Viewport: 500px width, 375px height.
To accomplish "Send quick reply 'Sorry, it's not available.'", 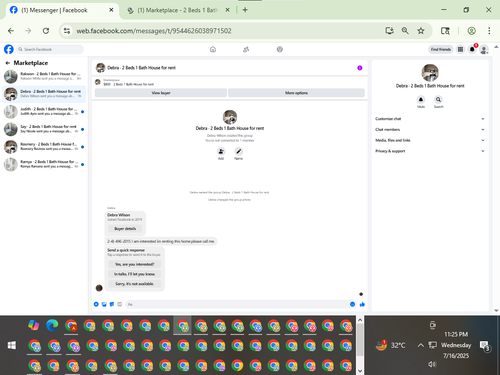I will coord(135,284).
